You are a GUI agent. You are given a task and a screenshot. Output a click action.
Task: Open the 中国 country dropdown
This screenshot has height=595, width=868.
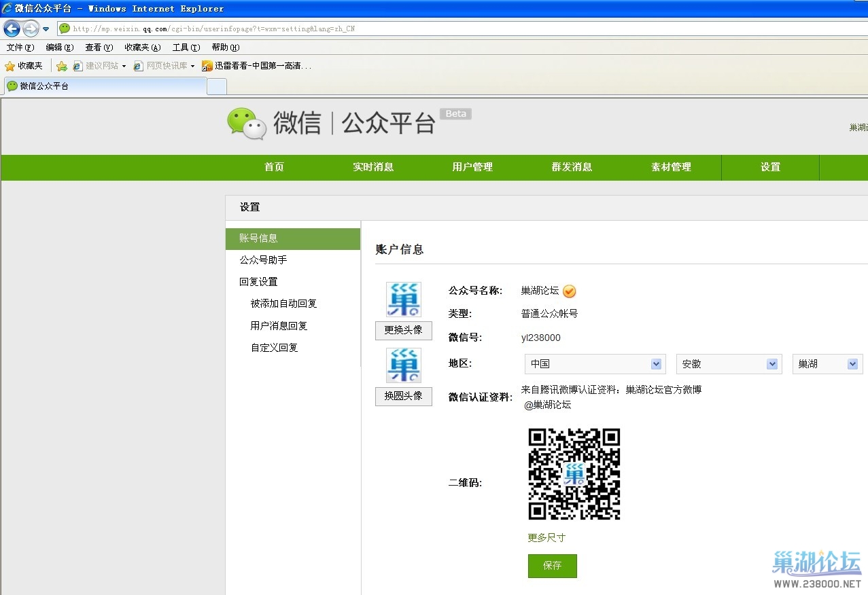[595, 363]
